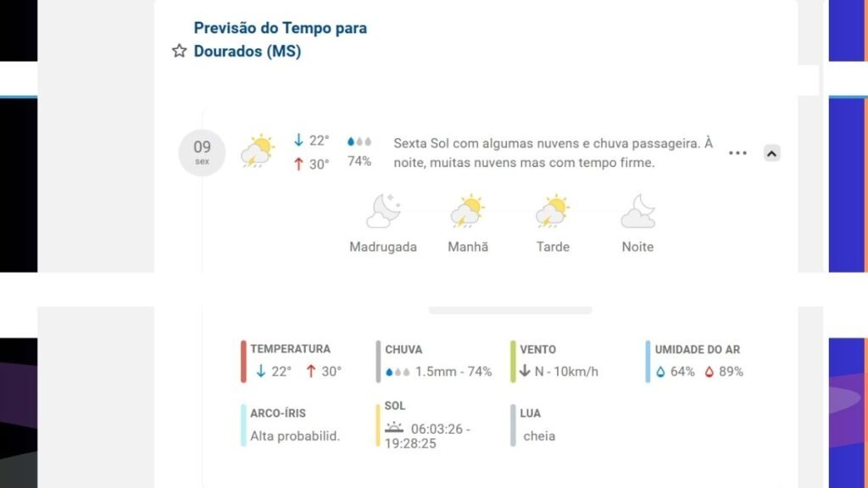Select the Noite period label
The height and width of the screenshot is (488, 868).
(x=637, y=247)
